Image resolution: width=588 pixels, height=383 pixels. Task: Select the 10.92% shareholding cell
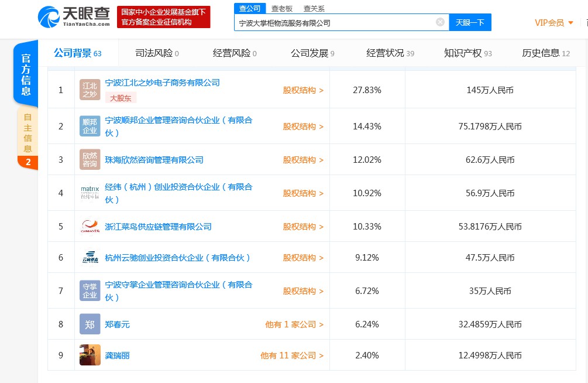(x=367, y=193)
